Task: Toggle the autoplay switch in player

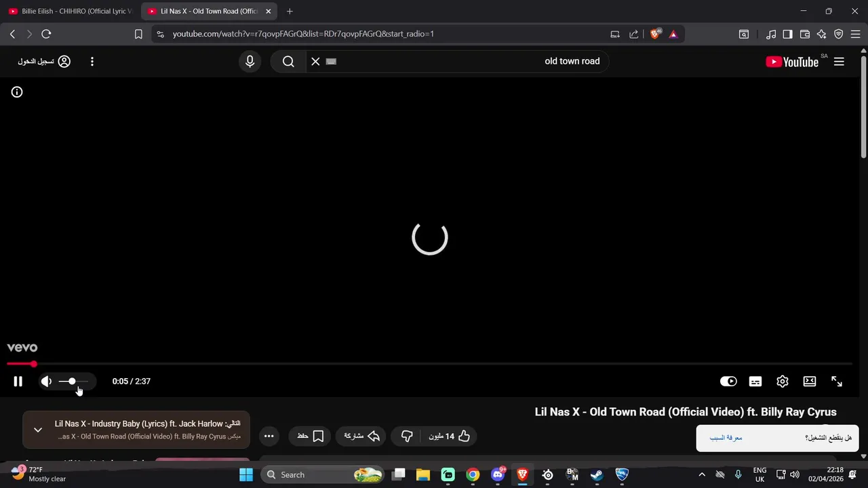Action: [728, 382]
